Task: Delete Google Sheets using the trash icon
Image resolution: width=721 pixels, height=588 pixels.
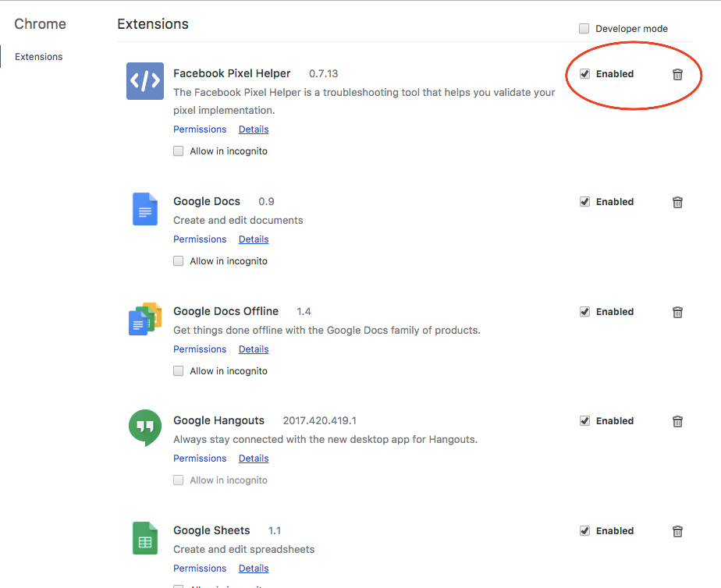Action: 677,530
